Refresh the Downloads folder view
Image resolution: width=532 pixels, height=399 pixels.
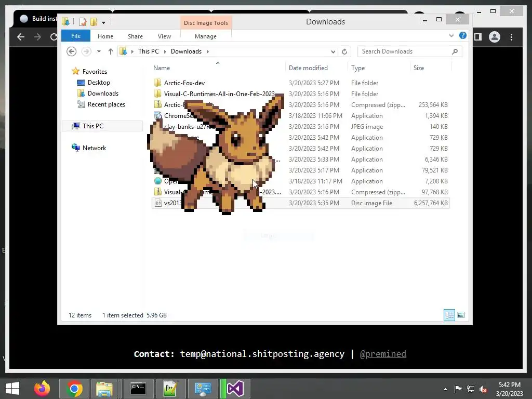[344, 51]
